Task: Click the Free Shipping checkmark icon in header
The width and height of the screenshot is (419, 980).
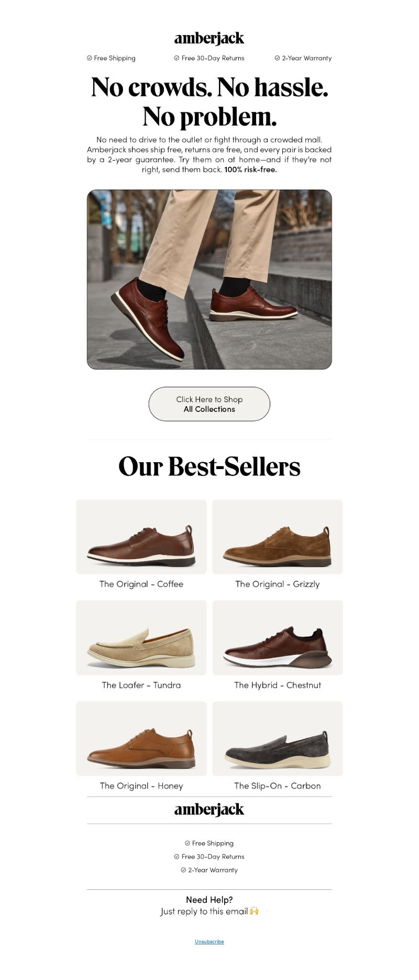Action: point(89,58)
